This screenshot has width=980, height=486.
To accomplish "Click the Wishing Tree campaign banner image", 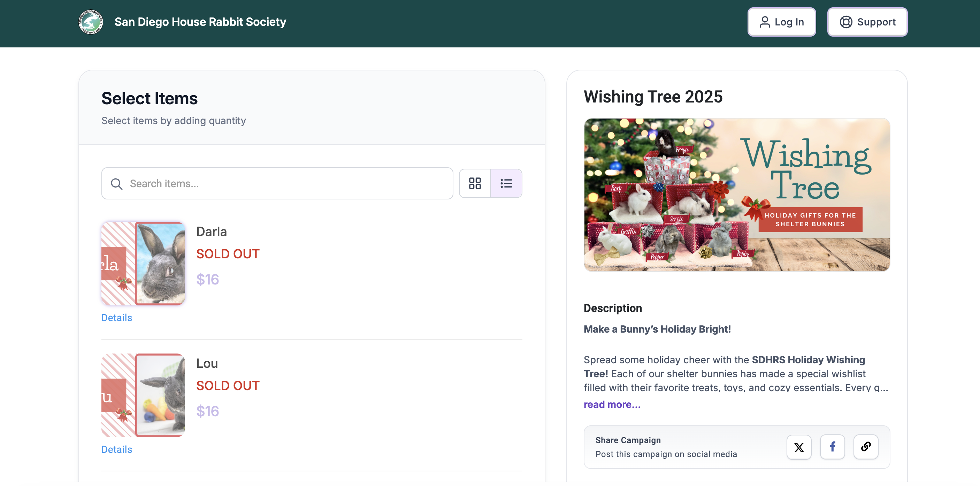I will pos(737,195).
